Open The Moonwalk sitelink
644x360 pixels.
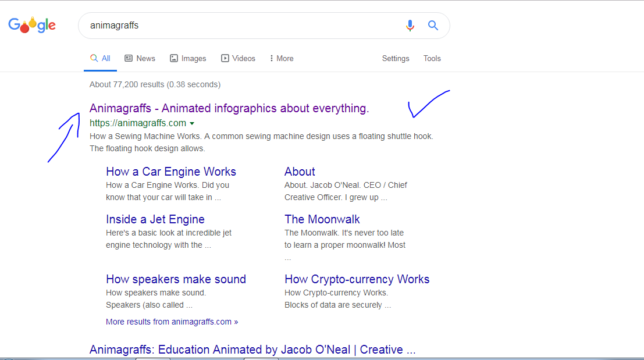[322, 219]
